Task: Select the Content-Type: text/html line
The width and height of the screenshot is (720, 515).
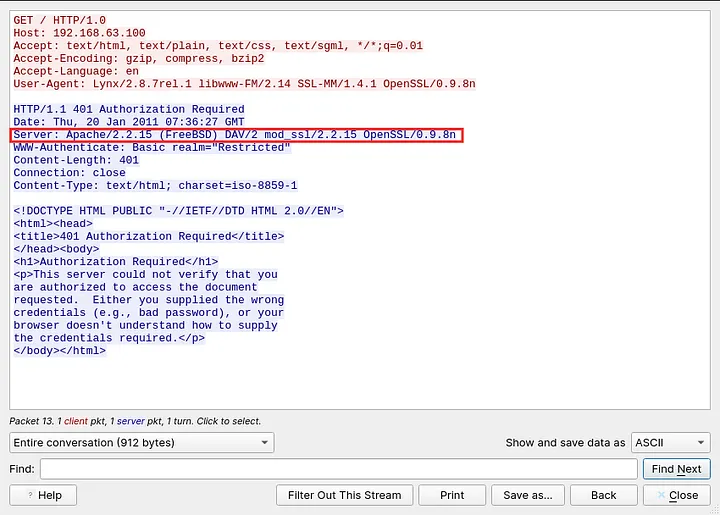Action: tap(155, 185)
